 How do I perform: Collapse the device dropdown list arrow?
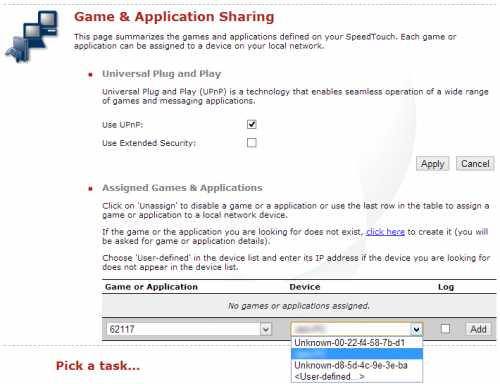[x=416, y=329]
